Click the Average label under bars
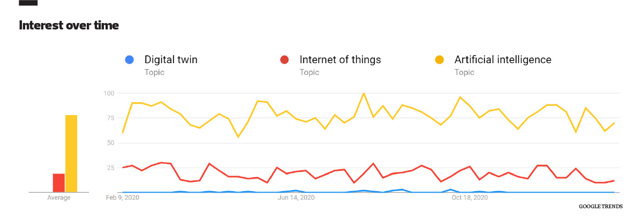644x220 pixels. tap(59, 198)
